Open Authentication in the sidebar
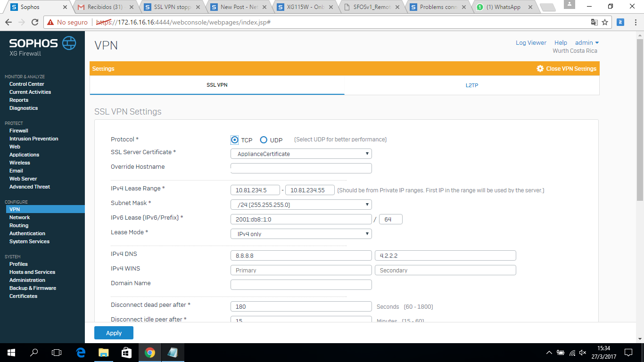The width and height of the screenshot is (644, 362). [x=27, y=233]
